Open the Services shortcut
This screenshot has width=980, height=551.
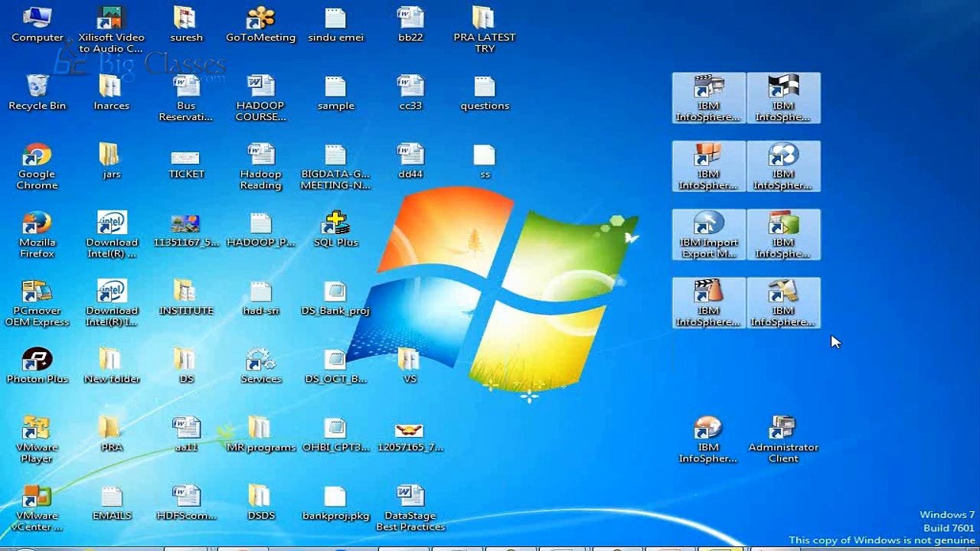click(x=260, y=366)
